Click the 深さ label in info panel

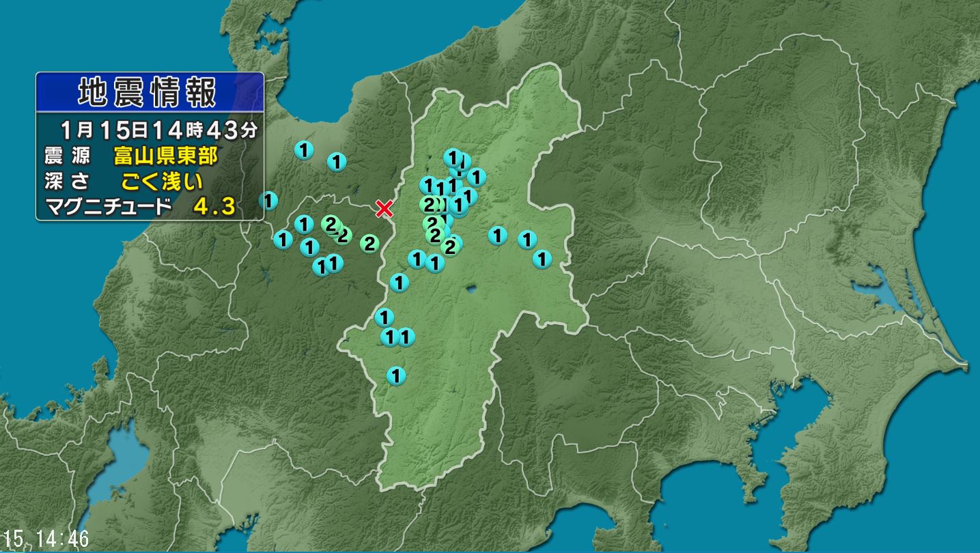pos(67,181)
